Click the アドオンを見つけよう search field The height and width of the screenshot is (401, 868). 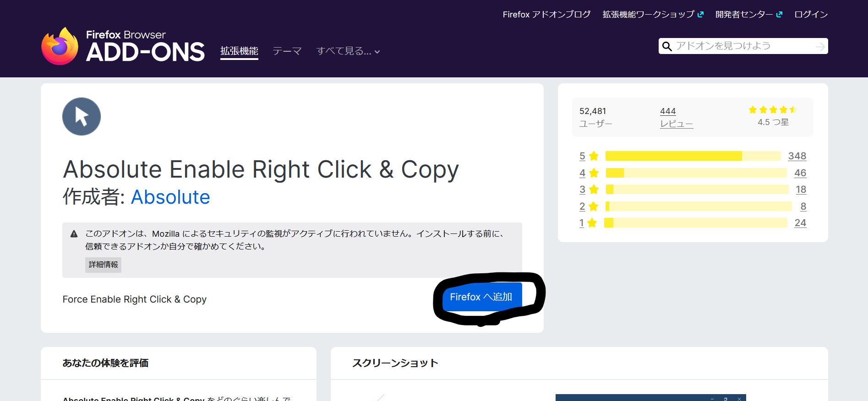pyautogui.click(x=744, y=46)
